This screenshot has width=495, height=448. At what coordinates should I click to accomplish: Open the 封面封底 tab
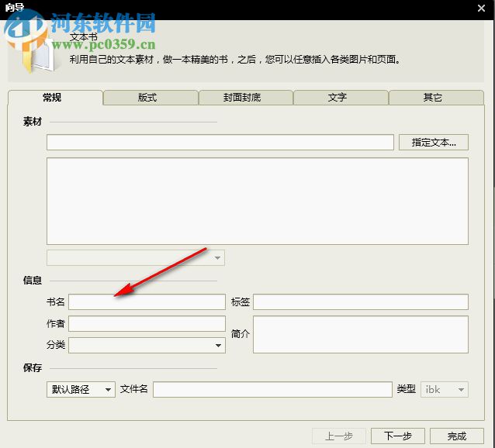pyautogui.click(x=246, y=98)
